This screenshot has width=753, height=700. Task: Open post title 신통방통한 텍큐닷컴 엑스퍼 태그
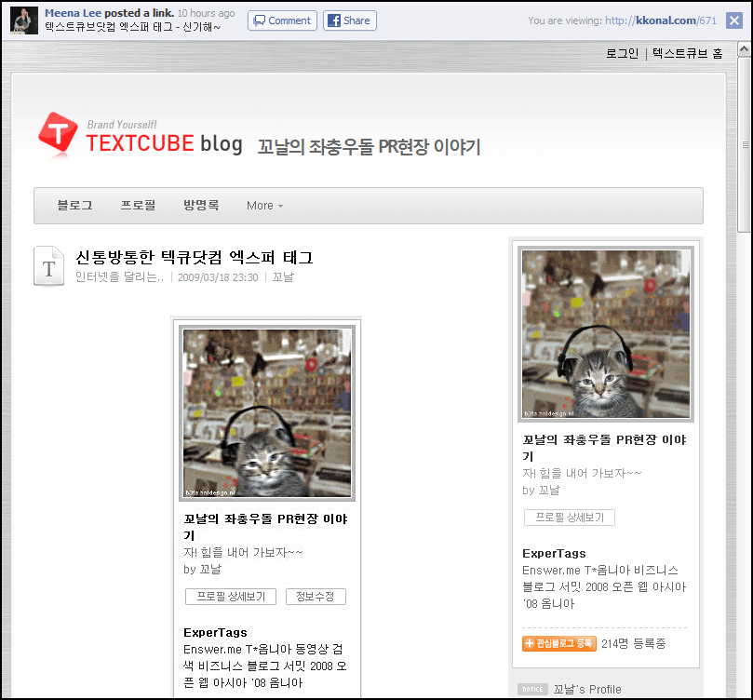194,258
